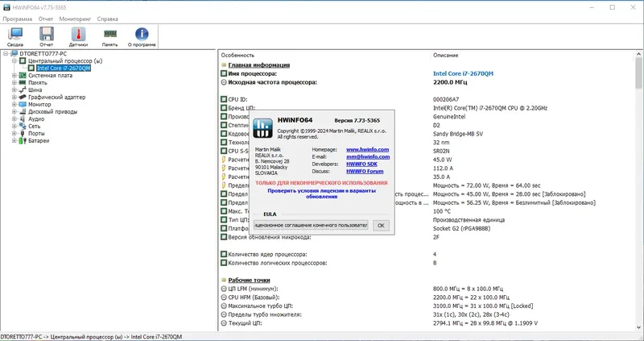644x341 pixels.
Task: Open the Сводка summary toolbar icon
Action: point(15,37)
